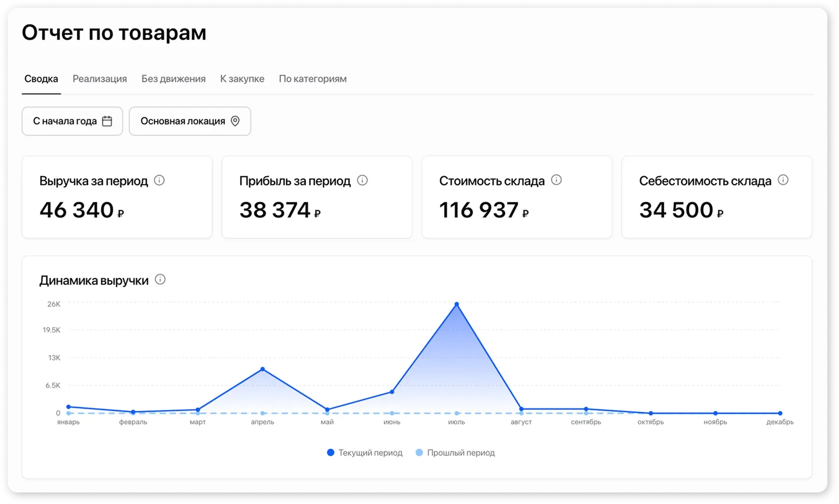Image resolution: width=839 pixels, height=504 pixels.
Task: Open info tooltip for Стоимость склада
Action: pos(556,180)
